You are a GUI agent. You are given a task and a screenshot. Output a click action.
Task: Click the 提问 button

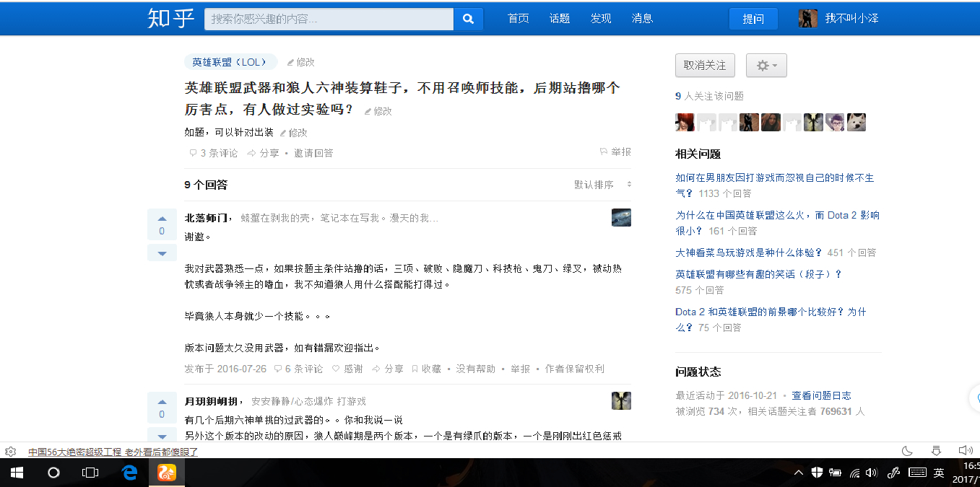click(x=753, y=19)
